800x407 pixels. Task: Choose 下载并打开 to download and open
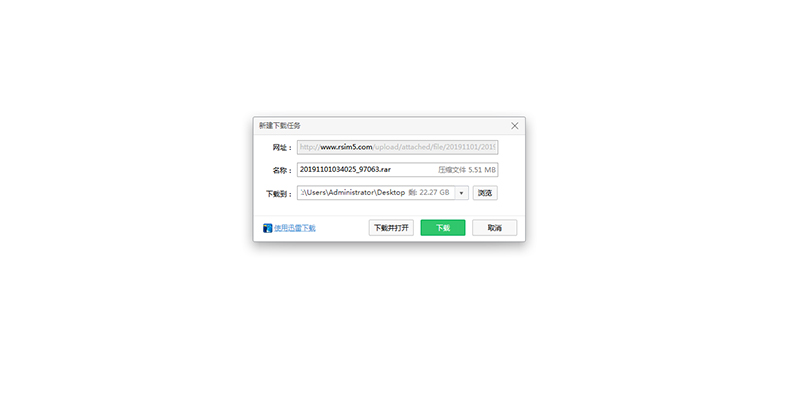[x=391, y=227]
